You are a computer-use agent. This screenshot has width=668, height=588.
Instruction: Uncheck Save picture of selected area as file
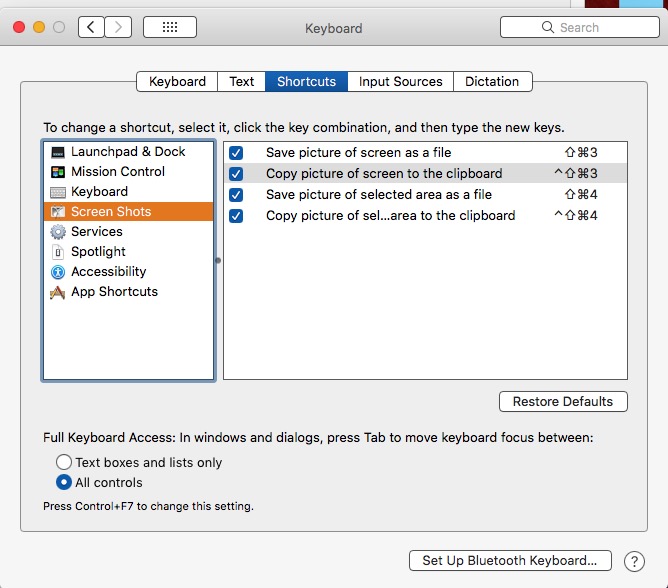236,195
